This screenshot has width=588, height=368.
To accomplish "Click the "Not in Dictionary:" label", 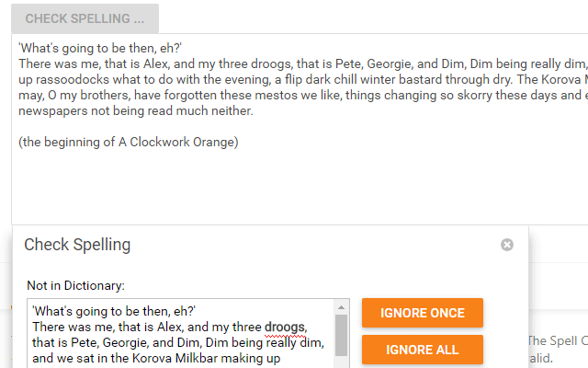I will [x=75, y=285].
